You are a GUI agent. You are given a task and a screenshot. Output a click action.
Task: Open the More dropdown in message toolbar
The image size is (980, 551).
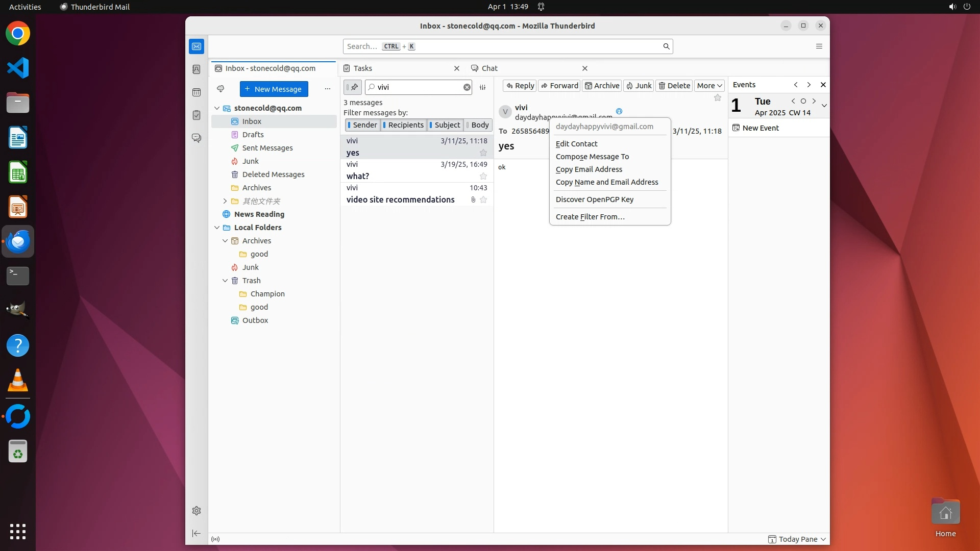(x=709, y=86)
